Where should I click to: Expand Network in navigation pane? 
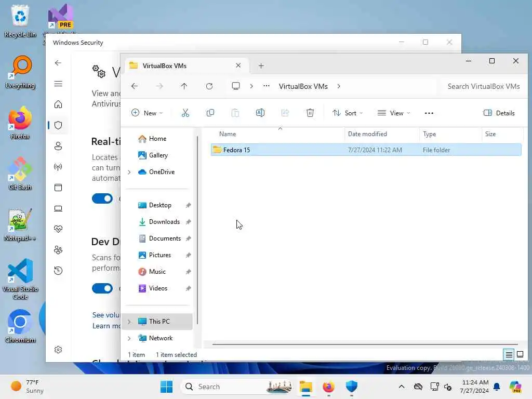[x=129, y=338]
